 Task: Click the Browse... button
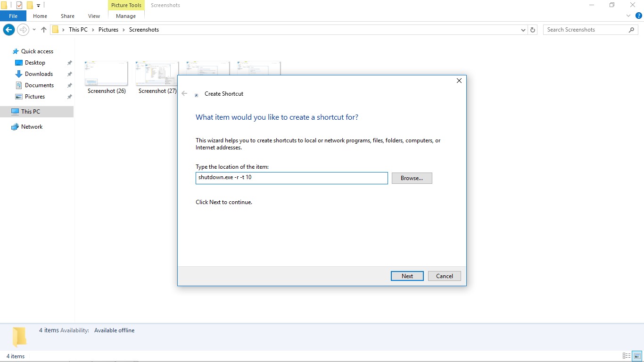point(412,178)
